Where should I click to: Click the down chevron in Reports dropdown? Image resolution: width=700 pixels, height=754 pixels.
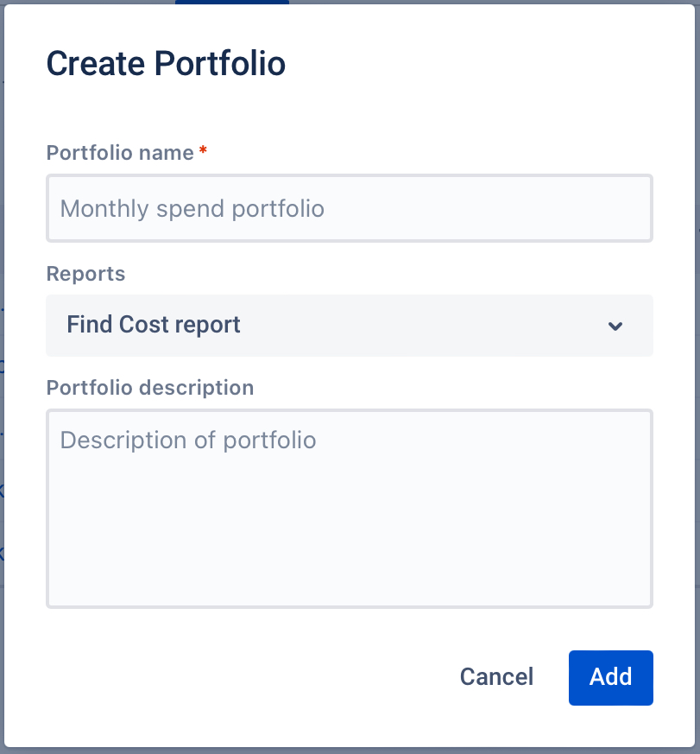click(x=615, y=326)
